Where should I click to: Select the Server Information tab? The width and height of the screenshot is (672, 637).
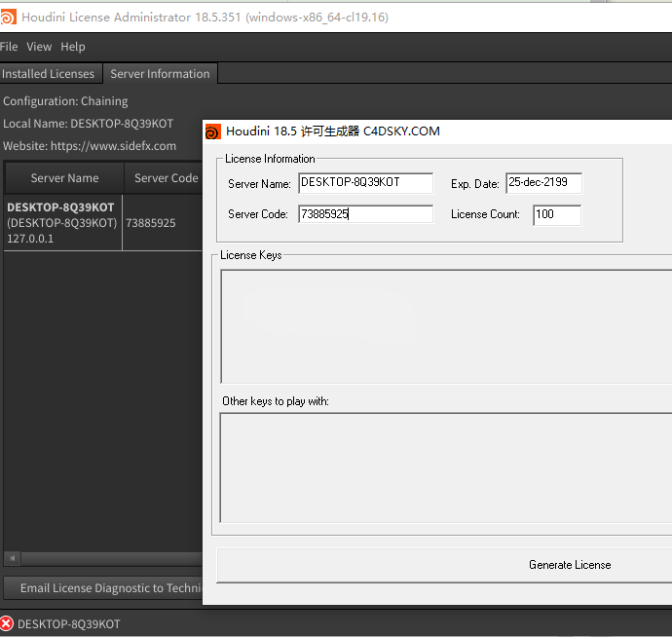[161, 74]
